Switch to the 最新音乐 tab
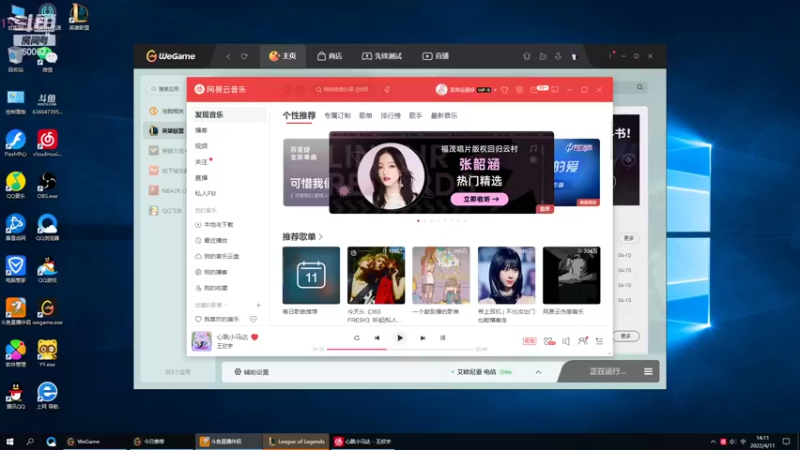The width and height of the screenshot is (800, 450). [444, 116]
